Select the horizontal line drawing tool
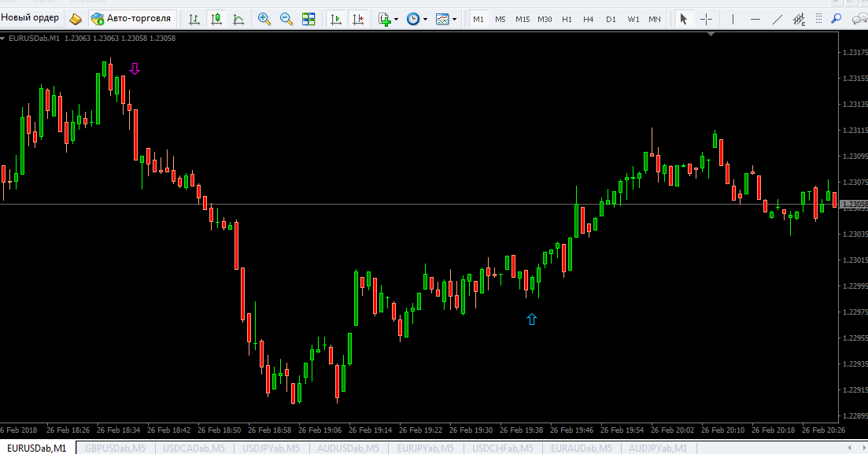 [x=755, y=19]
